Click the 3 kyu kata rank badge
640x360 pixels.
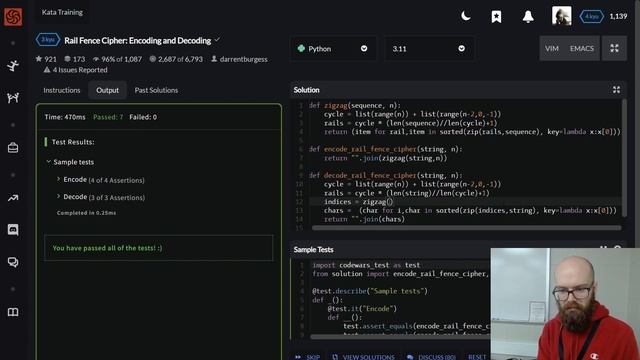[x=48, y=40]
